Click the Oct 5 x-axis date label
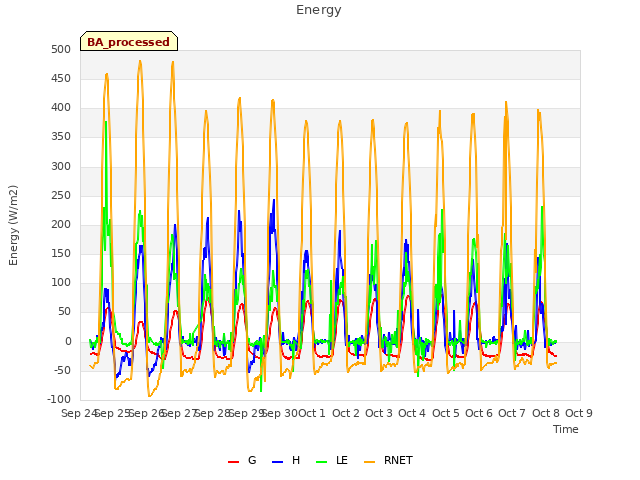The image size is (640, 480). [x=446, y=413]
